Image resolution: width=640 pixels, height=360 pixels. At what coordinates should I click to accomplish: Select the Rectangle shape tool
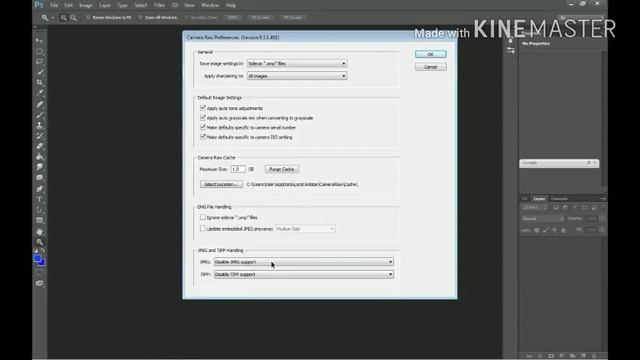coord(39,220)
